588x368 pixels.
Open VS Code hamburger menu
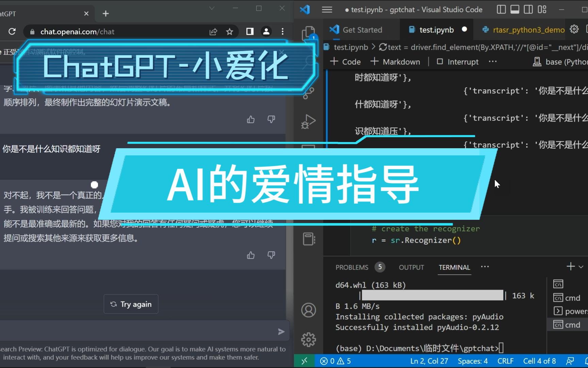click(x=327, y=10)
